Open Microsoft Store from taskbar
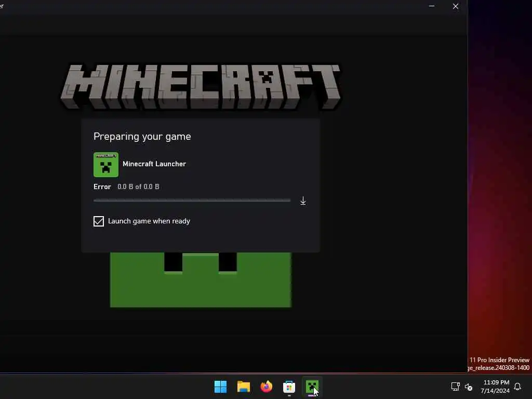This screenshot has height=399, width=532. click(x=289, y=387)
